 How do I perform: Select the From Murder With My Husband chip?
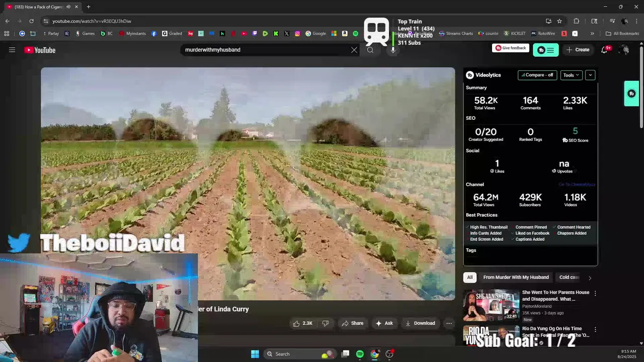click(x=516, y=277)
